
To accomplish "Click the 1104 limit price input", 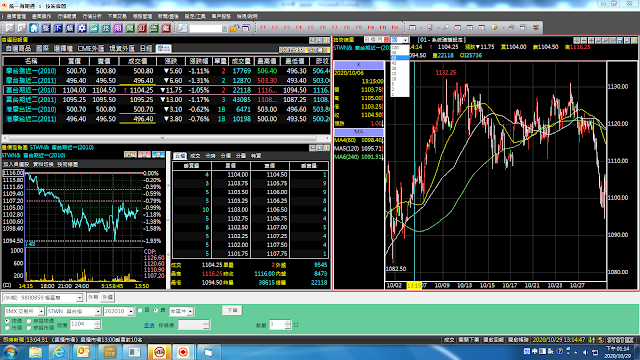I will [x=82, y=324].
